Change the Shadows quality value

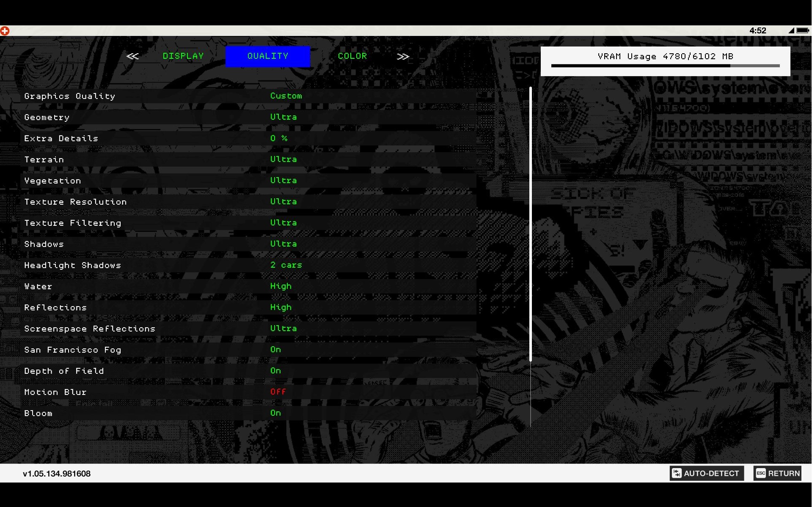click(x=284, y=244)
